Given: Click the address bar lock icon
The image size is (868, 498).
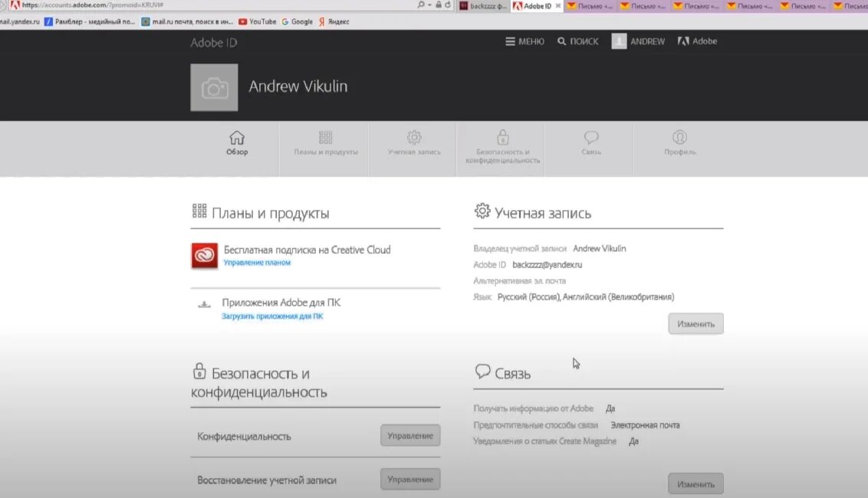Looking at the screenshot, I should (x=439, y=5).
